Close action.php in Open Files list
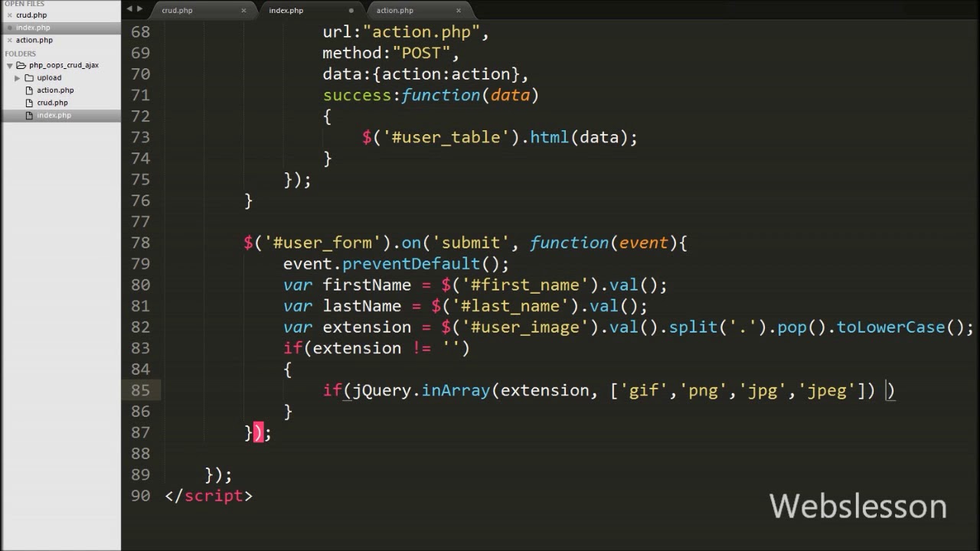The image size is (980, 551). [9, 40]
